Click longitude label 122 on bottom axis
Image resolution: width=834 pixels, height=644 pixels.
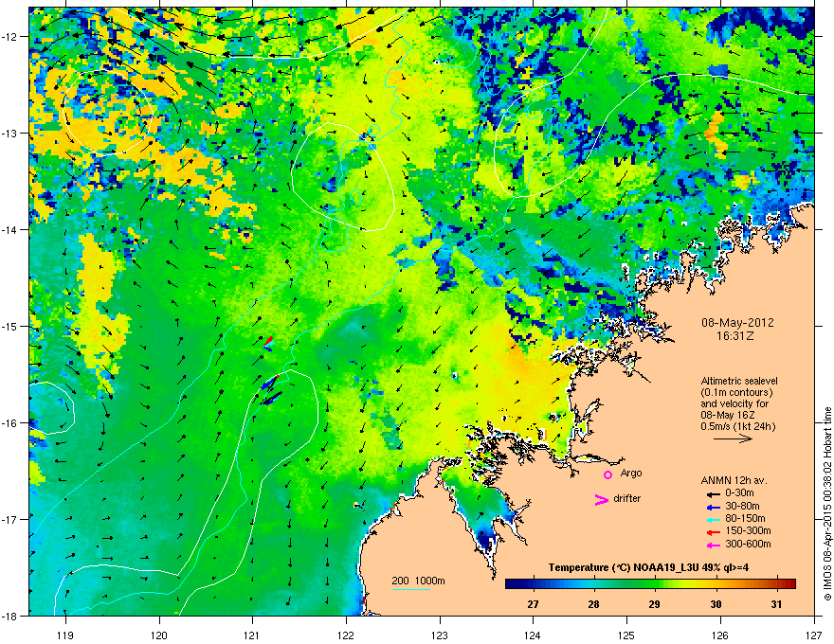(346, 635)
